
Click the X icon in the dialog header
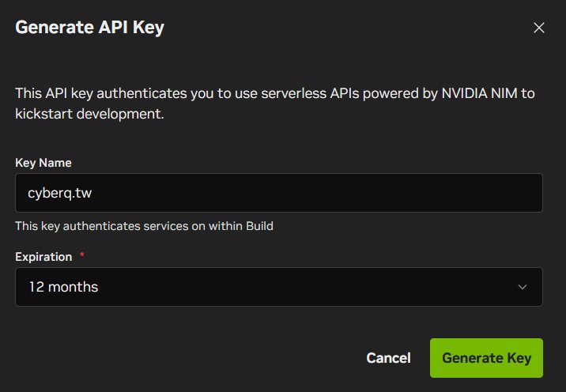(539, 28)
